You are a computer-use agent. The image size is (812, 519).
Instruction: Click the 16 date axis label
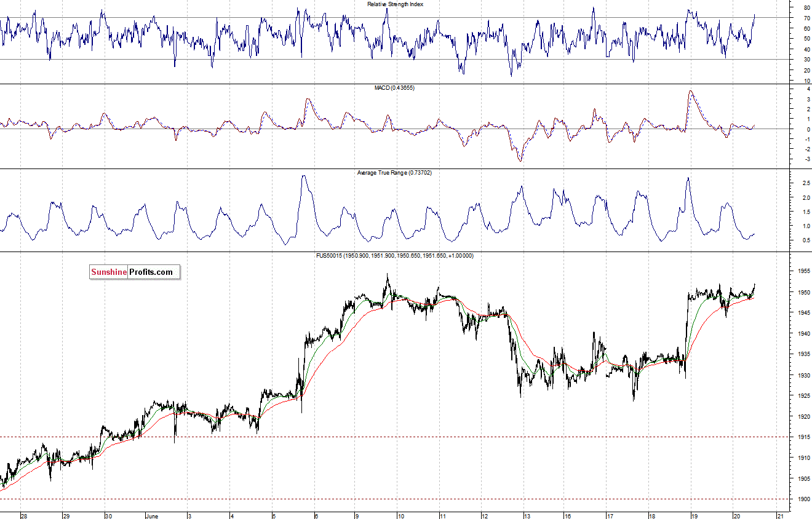click(568, 515)
